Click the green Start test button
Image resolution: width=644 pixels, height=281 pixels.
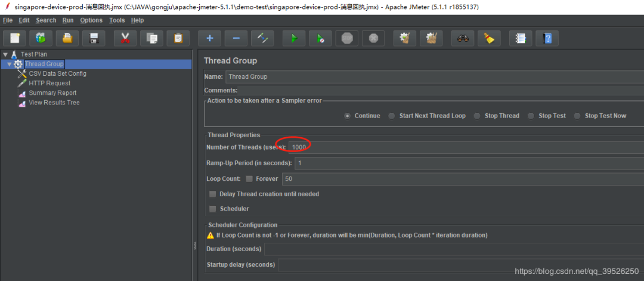pos(294,38)
